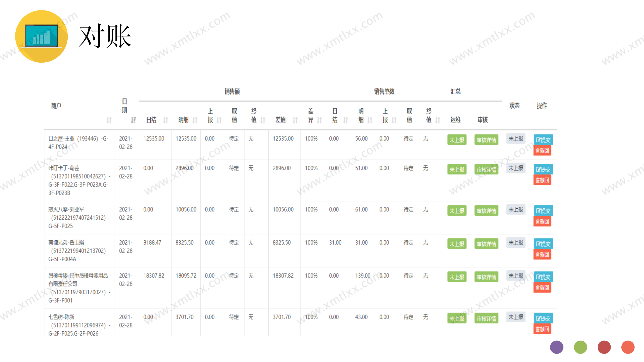
Task: Sort the 差异 column
Action: pyautogui.click(x=319, y=120)
